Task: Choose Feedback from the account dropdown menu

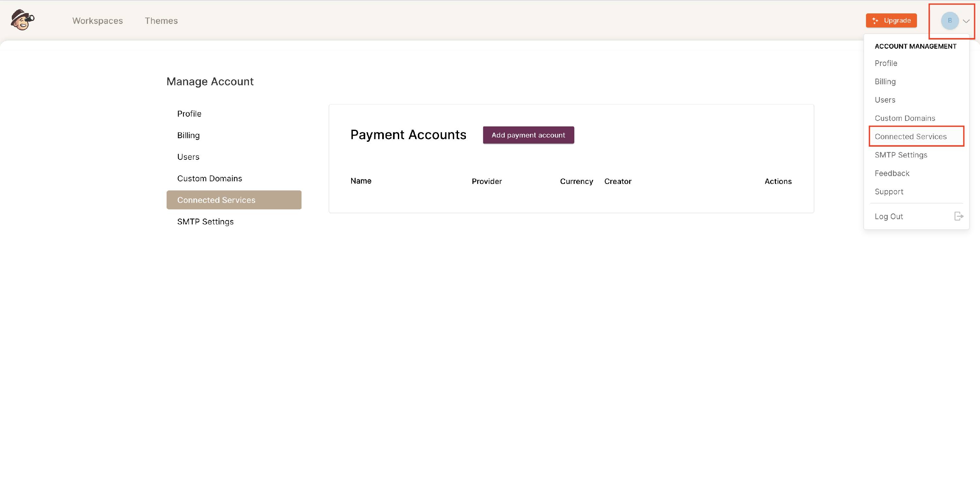Action: (892, 173)
